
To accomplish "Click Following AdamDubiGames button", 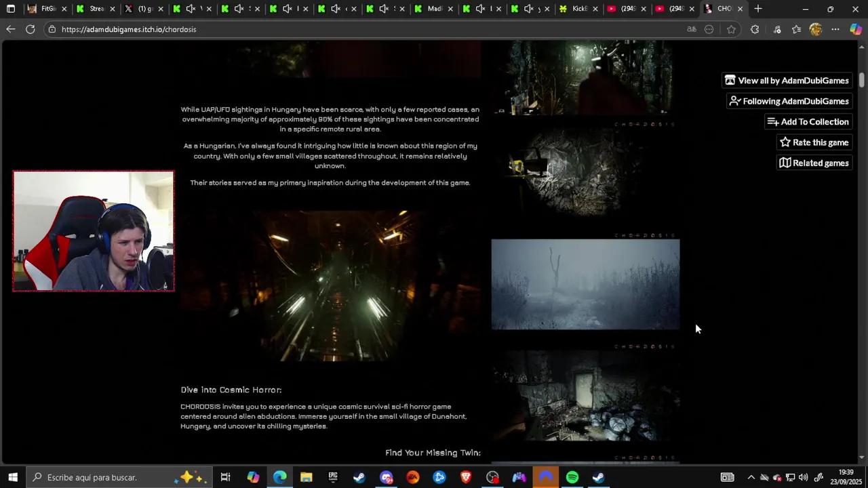I will click(x=789, y=101).
